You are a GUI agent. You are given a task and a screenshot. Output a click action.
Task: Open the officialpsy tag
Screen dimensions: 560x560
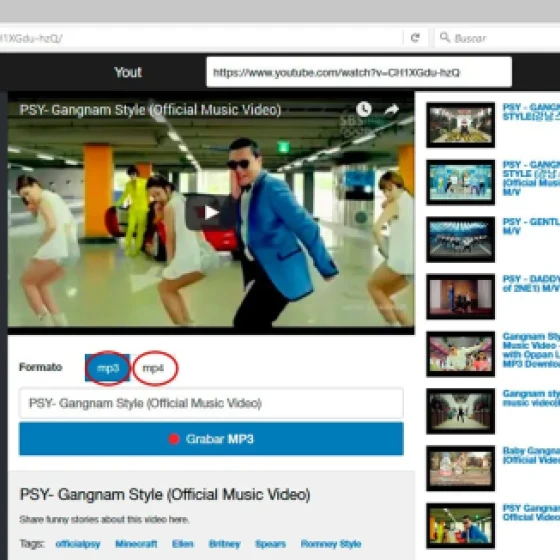coord(78,544)
